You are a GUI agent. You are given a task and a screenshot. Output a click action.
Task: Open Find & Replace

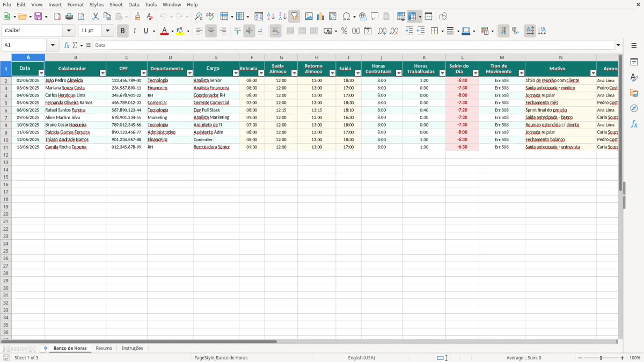pyautogui.click(x=199, y=17)
